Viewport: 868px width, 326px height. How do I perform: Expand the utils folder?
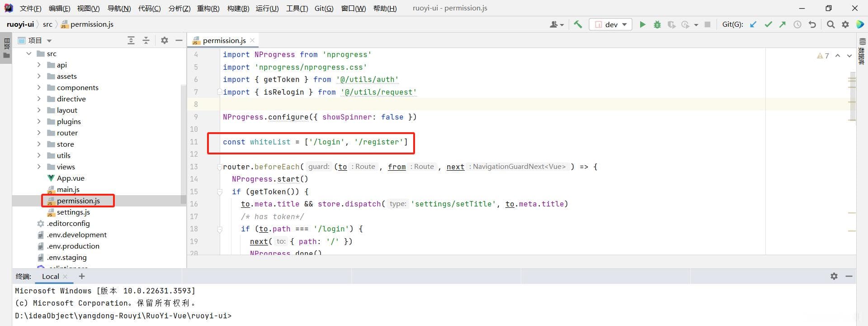39,155
